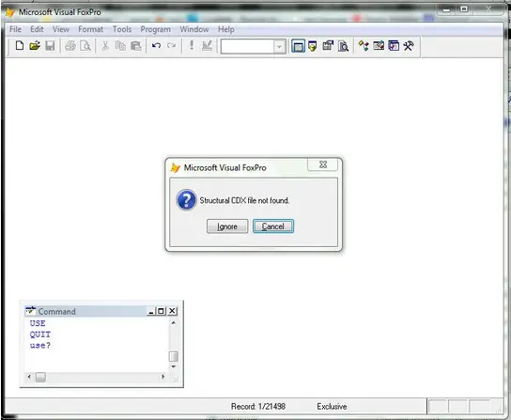This screenshot has width=511, height=420.
Task: Click the Redo arrow icon
Action: 171,46
